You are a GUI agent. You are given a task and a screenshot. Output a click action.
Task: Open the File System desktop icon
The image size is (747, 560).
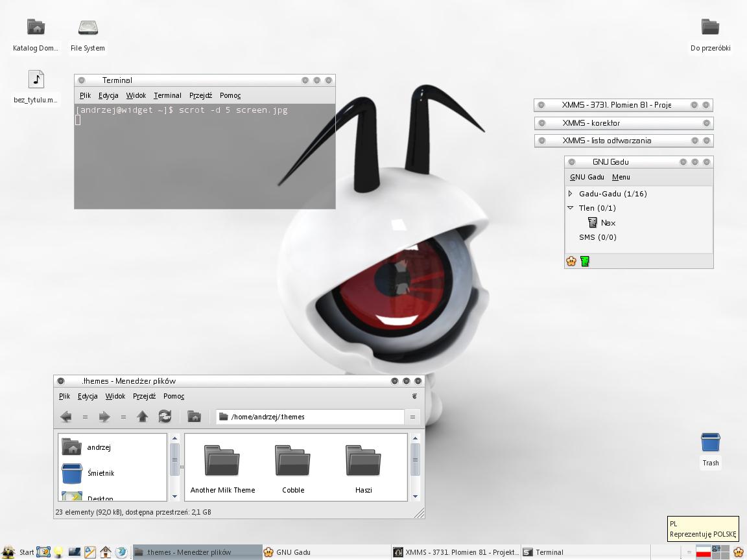click(88, 27)
